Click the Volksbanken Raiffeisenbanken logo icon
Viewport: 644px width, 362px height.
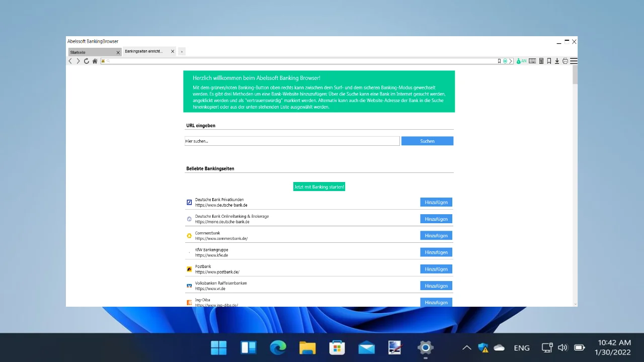tap(189, 286)
